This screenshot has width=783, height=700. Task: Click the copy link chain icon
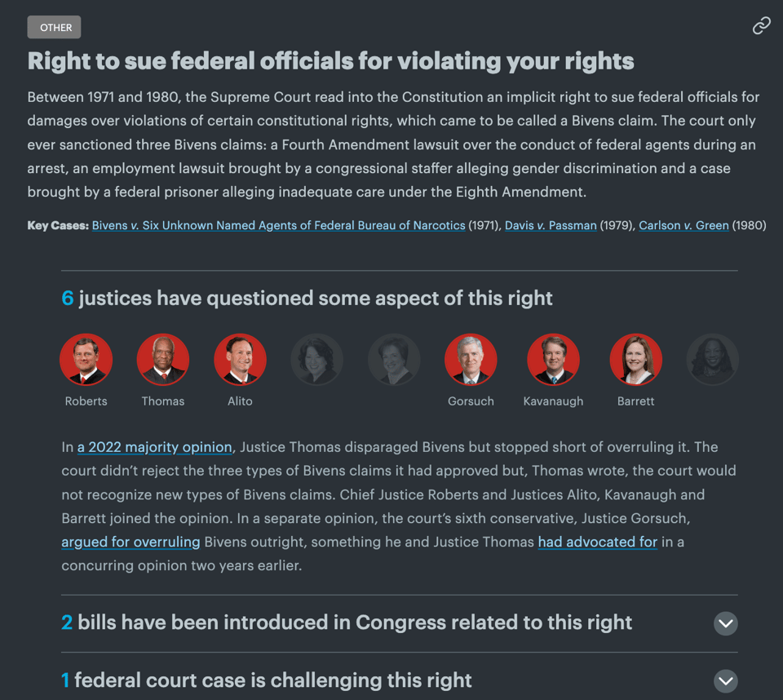(x=761, y=26)
